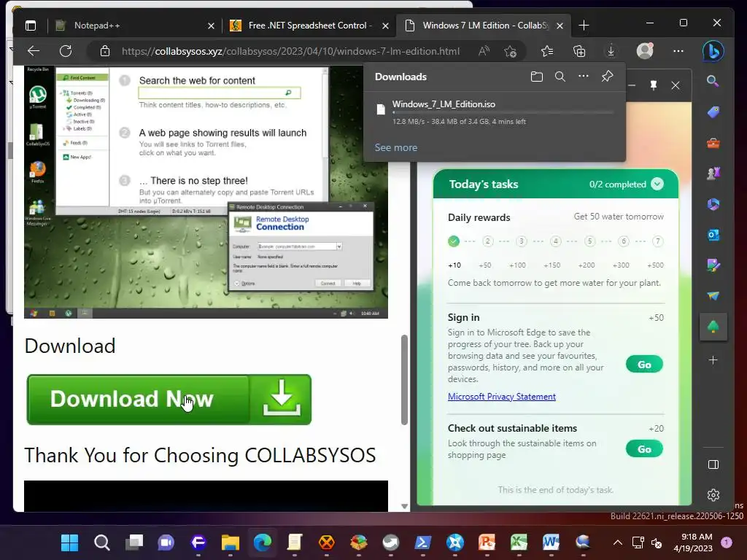The width and height of the screenshot is (747, 560).
Task: Open Task View on taskbar
Action: pos(134,542)
